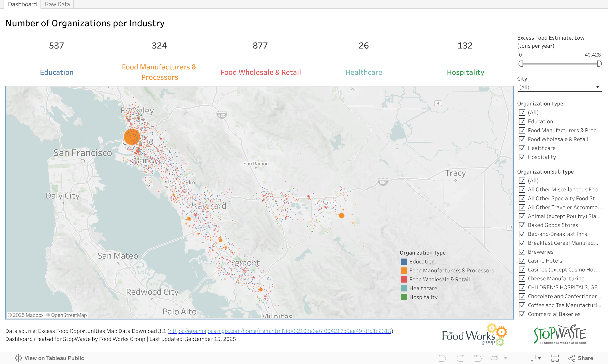Enter full screen mode icon
Image resolution: width=608 pixels, height=364 pixels.
pos(555,358)
